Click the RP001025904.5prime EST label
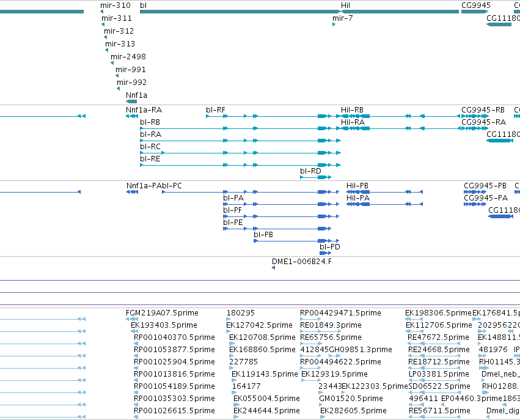 click(174, 362)
